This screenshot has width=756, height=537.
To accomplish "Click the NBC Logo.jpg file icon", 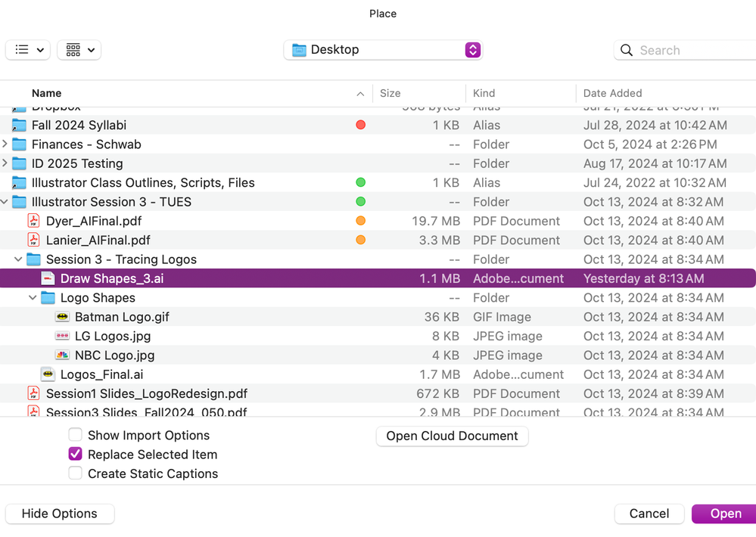I will pos(61,355).
